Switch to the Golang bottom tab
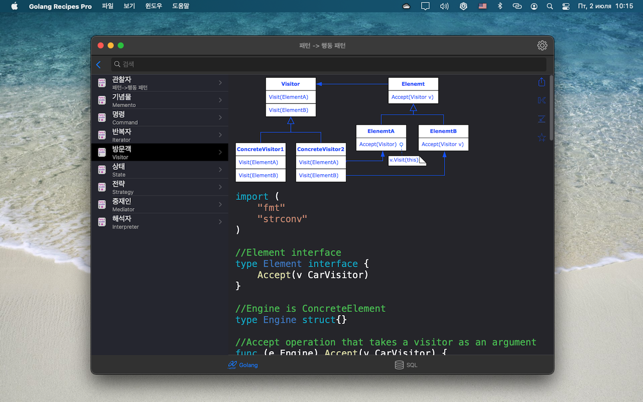643x402 pixels. 243,365
